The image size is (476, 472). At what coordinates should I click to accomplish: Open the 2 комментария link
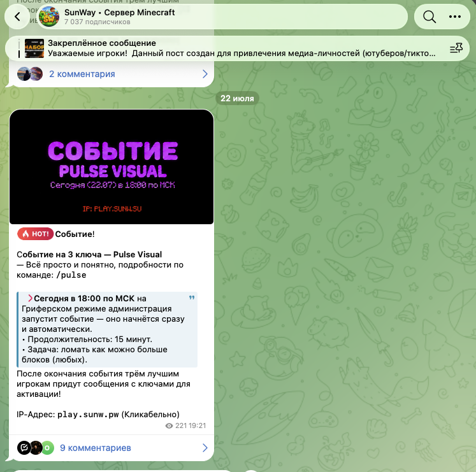pyautogui.click(x=82, y=74)
